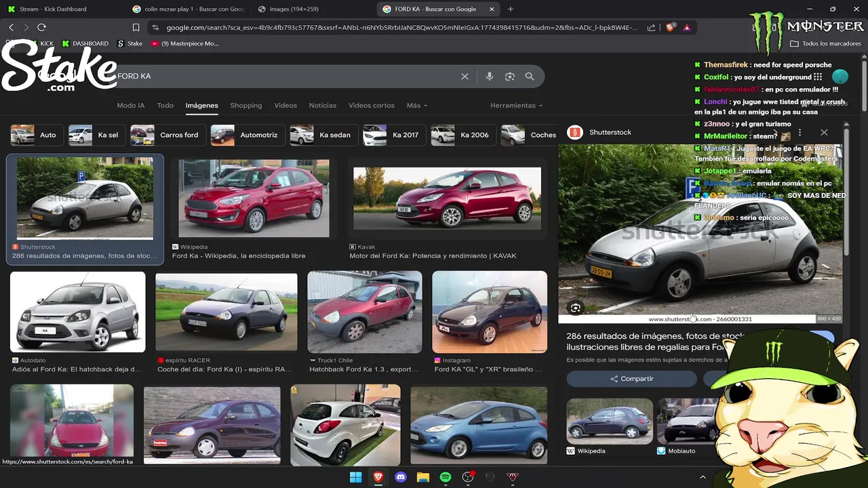The width and height of the screenshot is (868, 488).
Task: Select Videos search tab
Action: [x=285, y=105]
